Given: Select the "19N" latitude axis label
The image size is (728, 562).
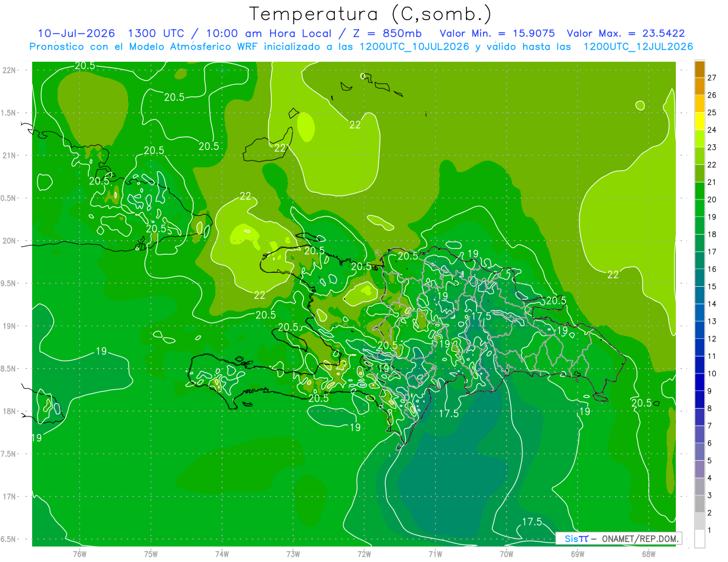Looking at the screenshot, I should [x=10, y=326].
